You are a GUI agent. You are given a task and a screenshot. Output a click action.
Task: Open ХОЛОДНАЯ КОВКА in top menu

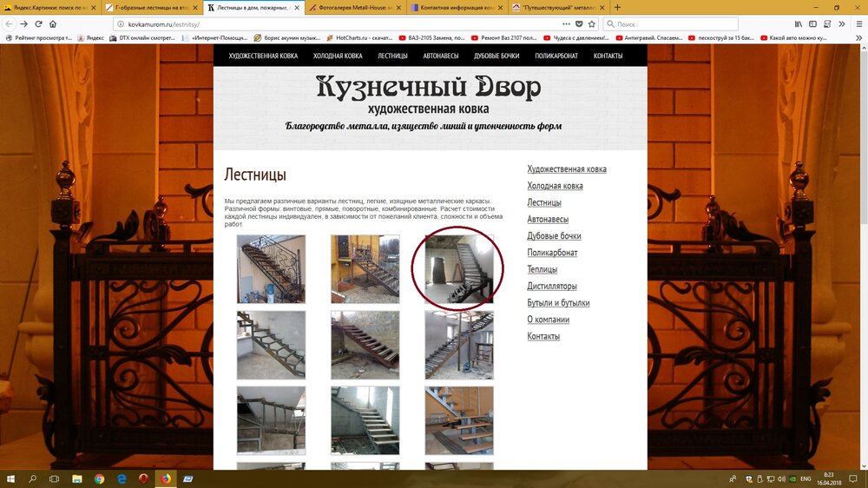pos(338,56)
